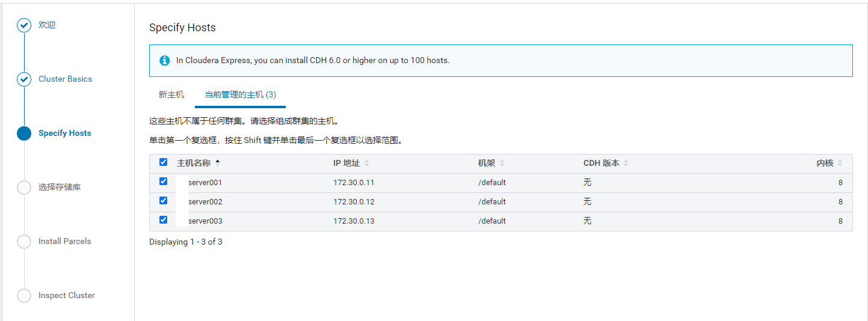Sort by 机架 column arrows
This screenshot has width=868, height=321.
coord(502,164)
